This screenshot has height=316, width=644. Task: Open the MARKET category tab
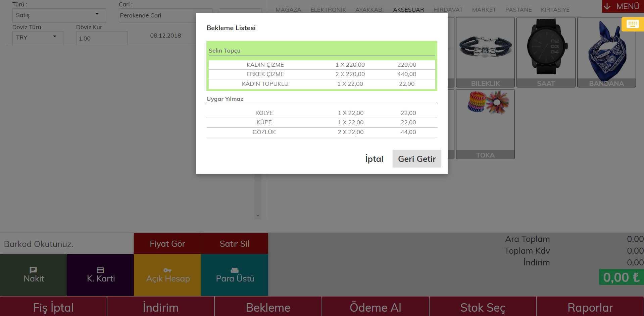click(x=484, y=10)
